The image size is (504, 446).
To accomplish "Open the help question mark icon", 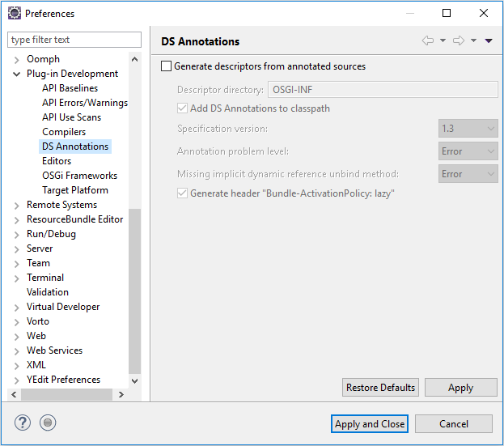I will (23, 423).
